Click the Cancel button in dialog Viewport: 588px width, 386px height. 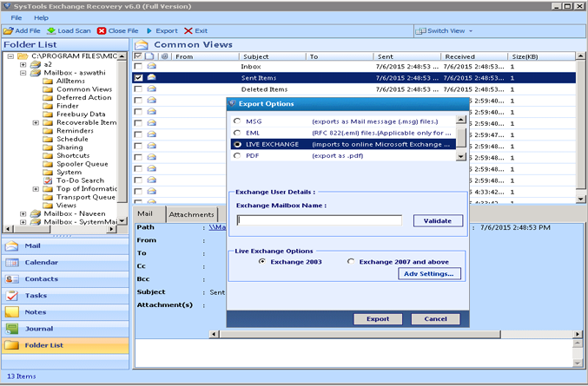(x=435, y=319)
